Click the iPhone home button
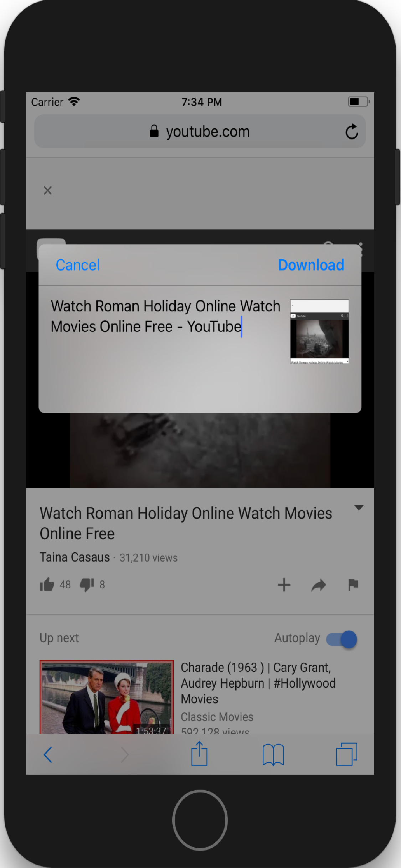The width and height of the screenshot is (401, 868). [x=200, y=820]
